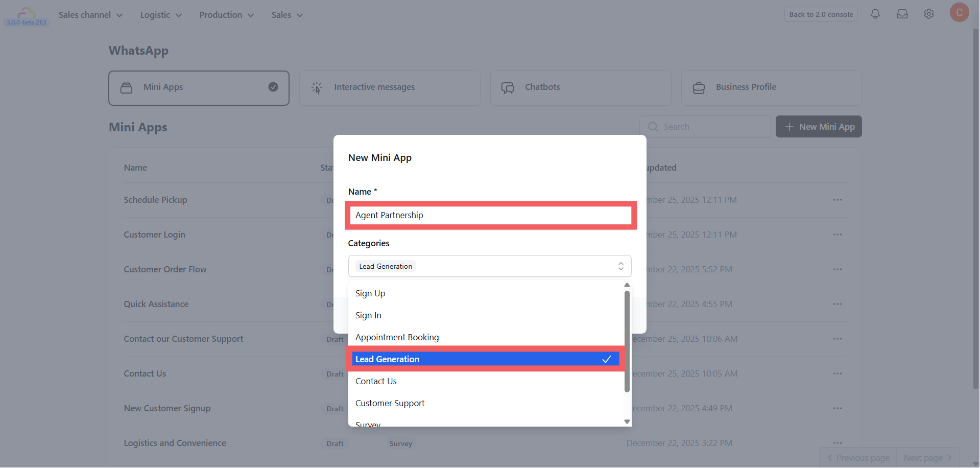Switch to the Business Profile tab
The height and width of the screenshot is (468, 980).
pyautogui.click(x=771, y=88)
